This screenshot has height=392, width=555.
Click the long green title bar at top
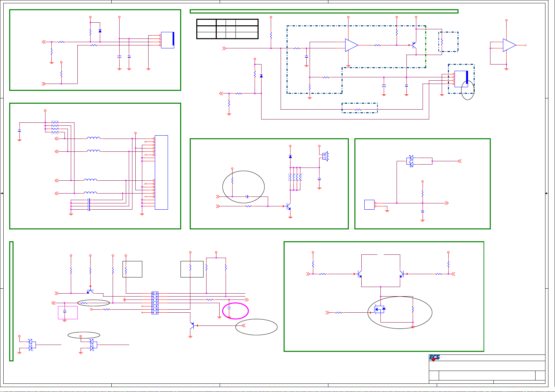pyautogui.click(x=324, y=12)
